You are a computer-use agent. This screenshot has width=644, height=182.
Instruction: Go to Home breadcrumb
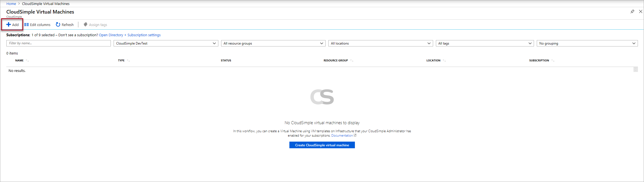tap(11, 4)
